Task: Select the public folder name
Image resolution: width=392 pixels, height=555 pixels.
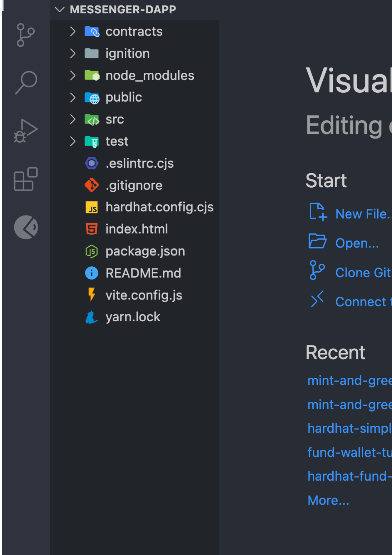Action: click(x=124, y=97)
